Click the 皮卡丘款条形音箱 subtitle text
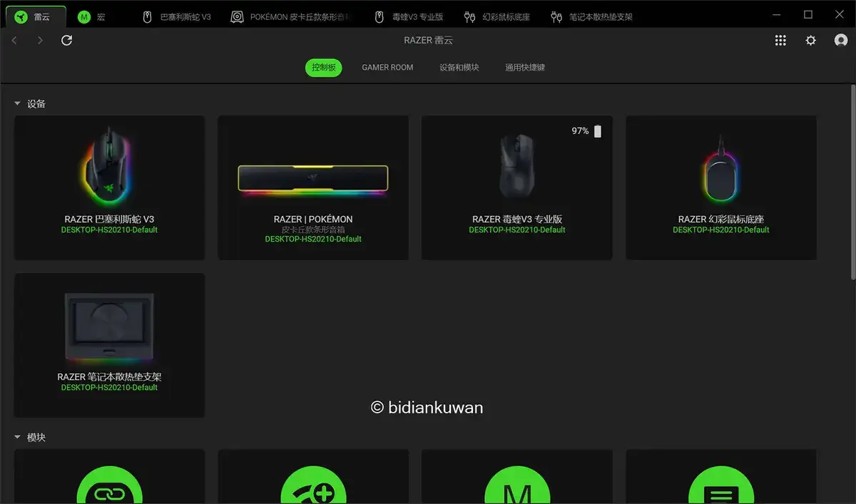856x504 pixels. 313,230
